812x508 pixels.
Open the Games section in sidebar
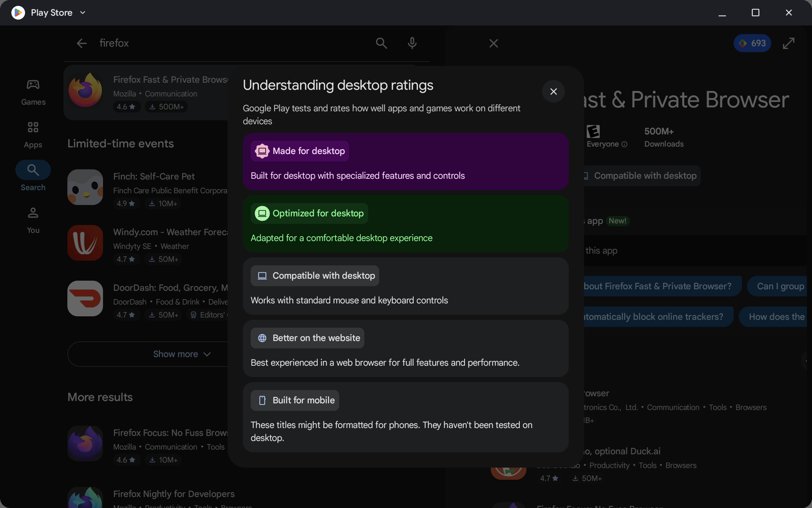(33, 92)
